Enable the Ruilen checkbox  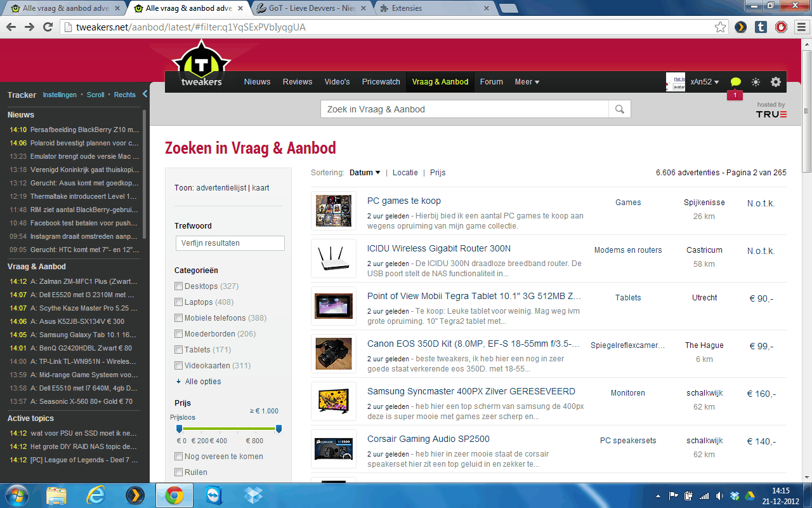click(x=178, y=472)
